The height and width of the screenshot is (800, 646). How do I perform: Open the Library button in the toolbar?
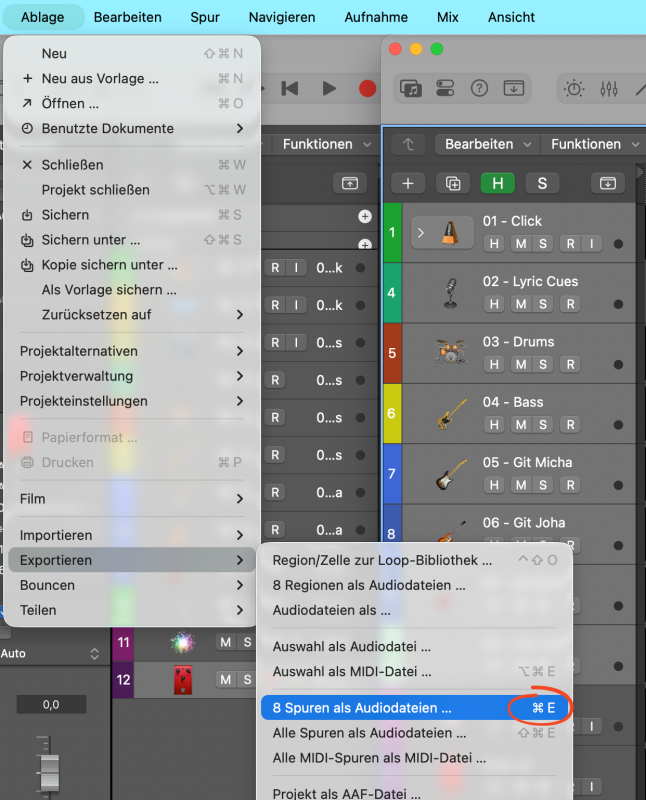pyautogui.click(x=411, y=88)
